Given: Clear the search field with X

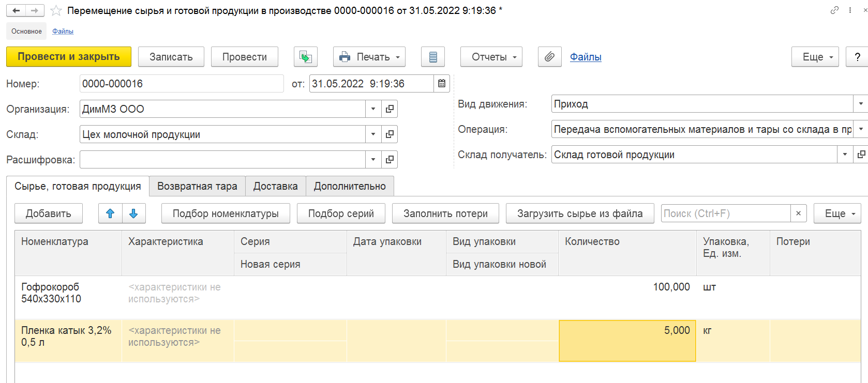Looking at the screenshot, I should 799,213.
